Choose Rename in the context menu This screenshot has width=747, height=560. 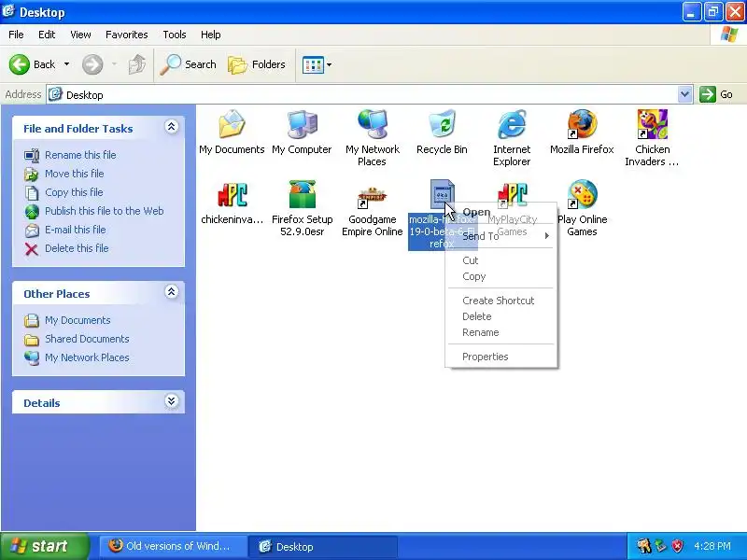tap(501, 332)
